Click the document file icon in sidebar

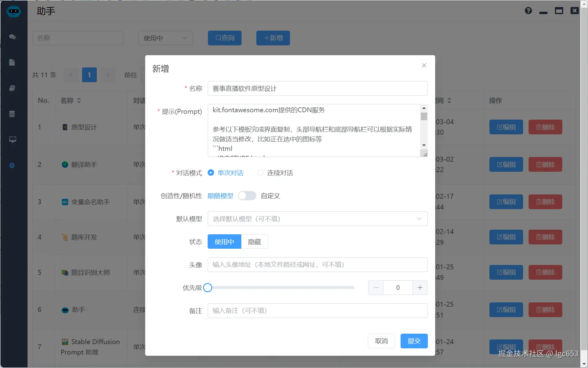(12, 63)
